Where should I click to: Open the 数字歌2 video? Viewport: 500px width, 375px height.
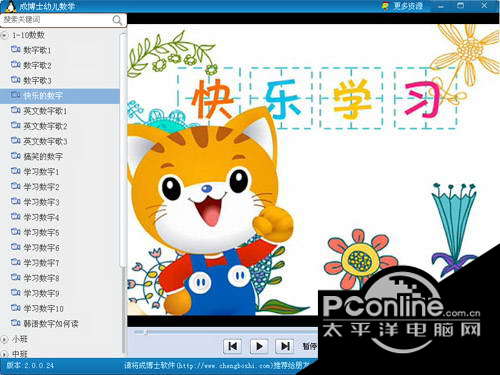37,65
